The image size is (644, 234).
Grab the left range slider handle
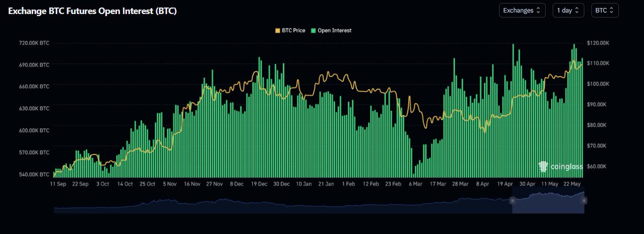click(512, 200)
